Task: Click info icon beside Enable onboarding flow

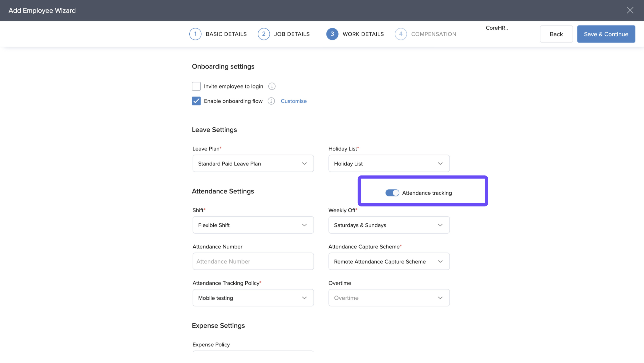Action: [x=271, y=101]
